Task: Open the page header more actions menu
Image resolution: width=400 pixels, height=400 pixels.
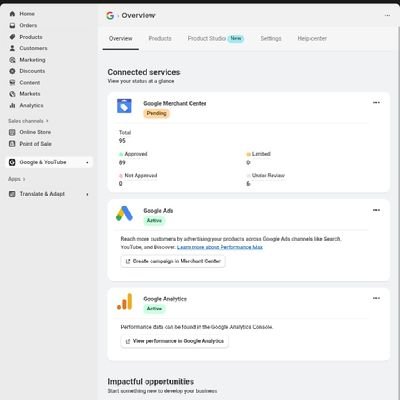Action: tap(387, 15)
